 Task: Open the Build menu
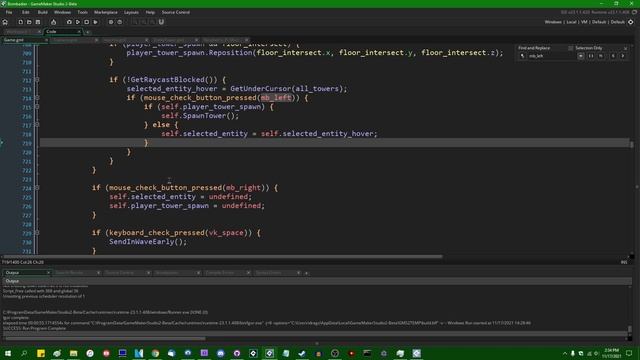pos(42,12)
